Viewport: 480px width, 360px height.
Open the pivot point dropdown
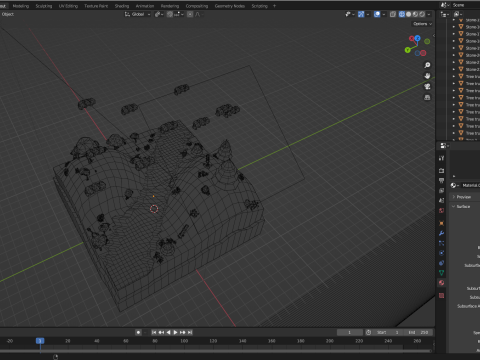click(159, 14)
